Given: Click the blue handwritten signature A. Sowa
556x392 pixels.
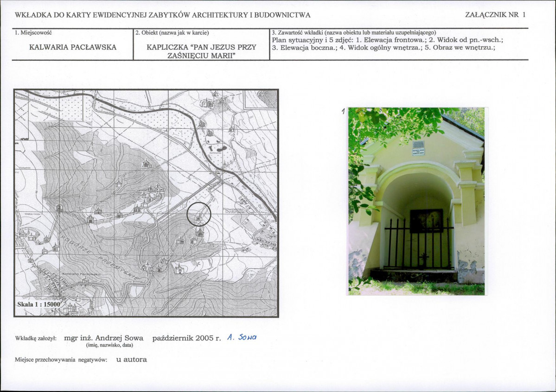Looking at the screenshot, I should click(242, 338).
